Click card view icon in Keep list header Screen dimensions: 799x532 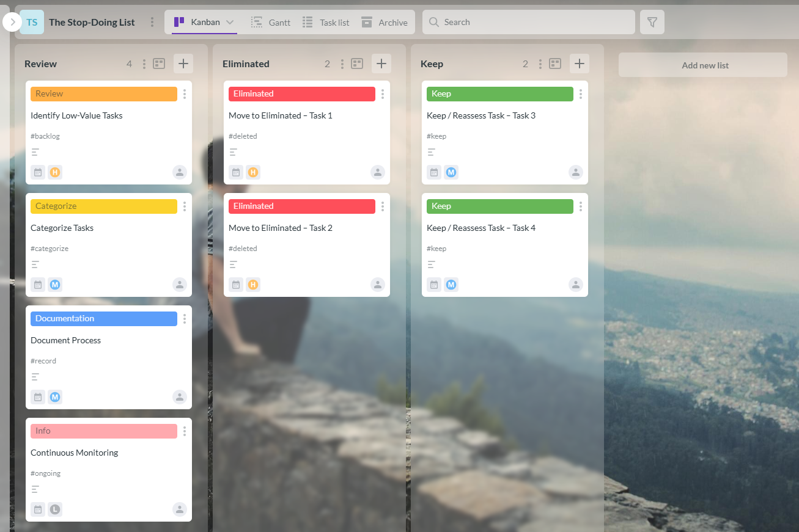[x=555, y=64]
